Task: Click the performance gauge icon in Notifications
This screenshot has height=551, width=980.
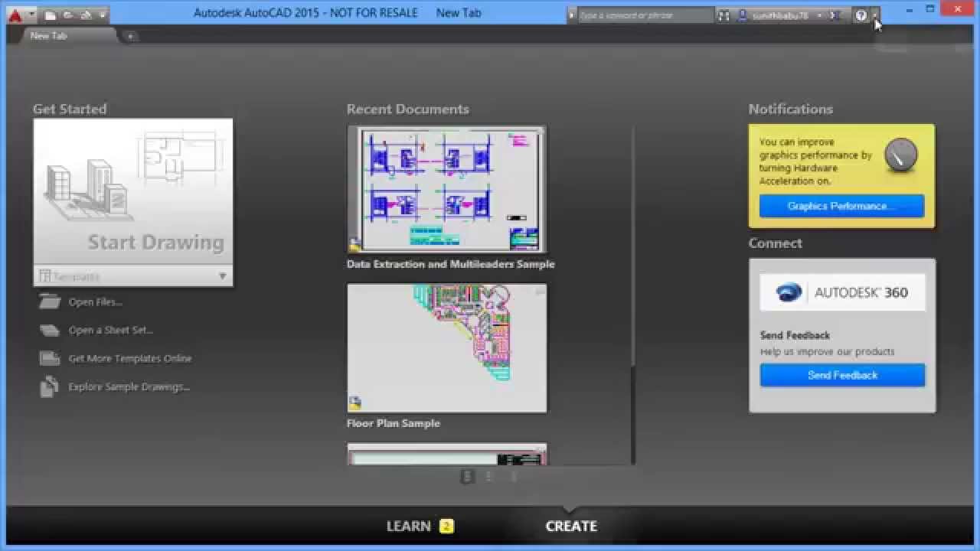Action: 900,155
